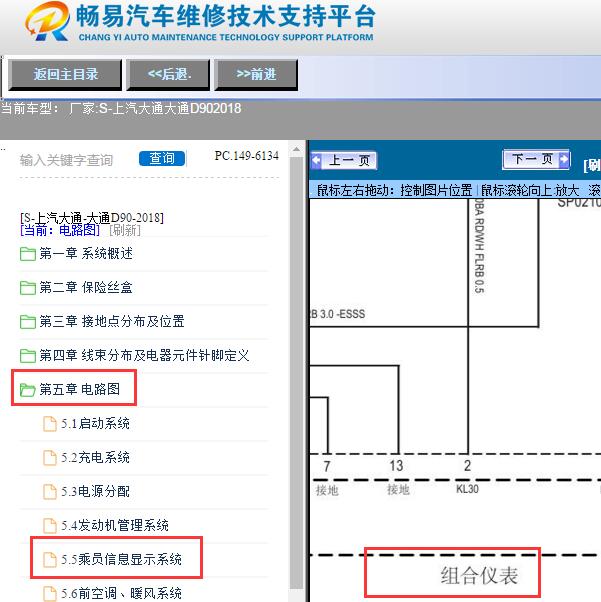The width and height of the screenshot is (601, 602).
Task: Click pin number 2 in diagram
Action: click(x=467, y=466)
